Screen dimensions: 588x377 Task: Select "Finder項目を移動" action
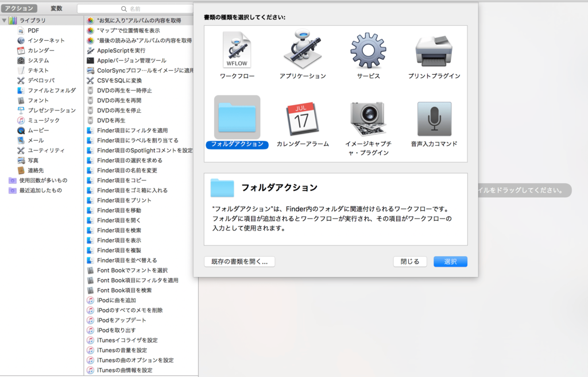click(119, 210)
